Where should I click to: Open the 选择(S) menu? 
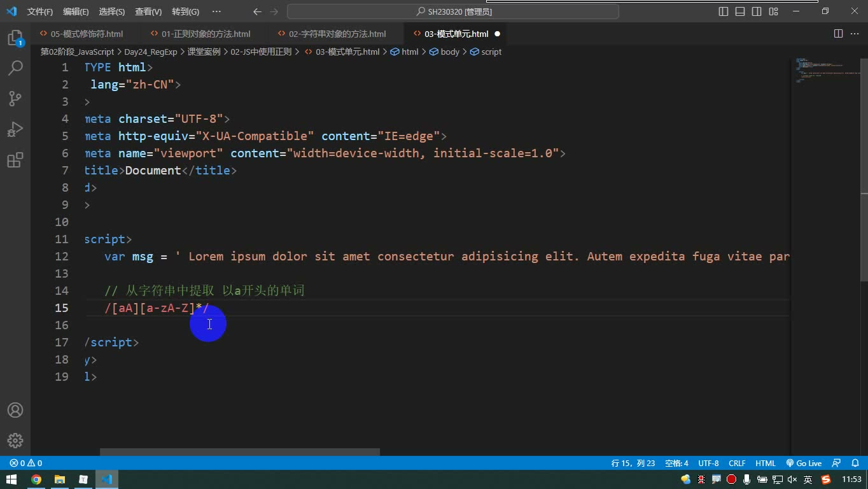[x=112, y=11]
